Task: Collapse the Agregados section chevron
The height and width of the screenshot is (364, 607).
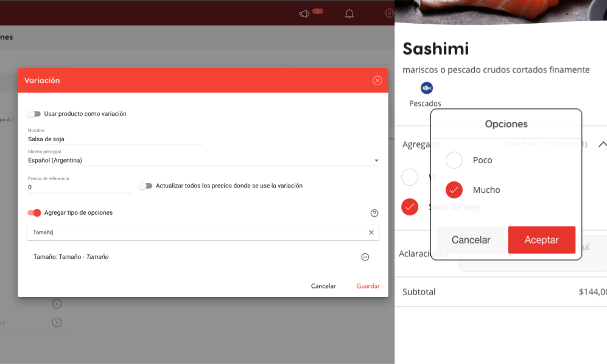Action: [x=602, y=144]
